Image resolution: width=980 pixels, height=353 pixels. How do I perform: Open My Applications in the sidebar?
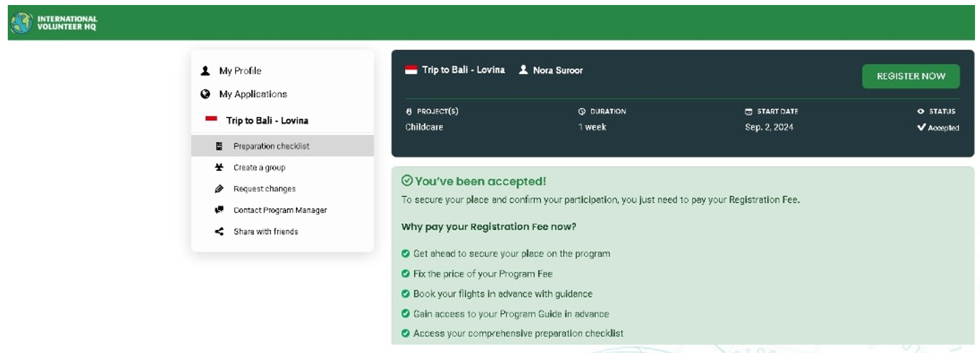coord(253,94)
